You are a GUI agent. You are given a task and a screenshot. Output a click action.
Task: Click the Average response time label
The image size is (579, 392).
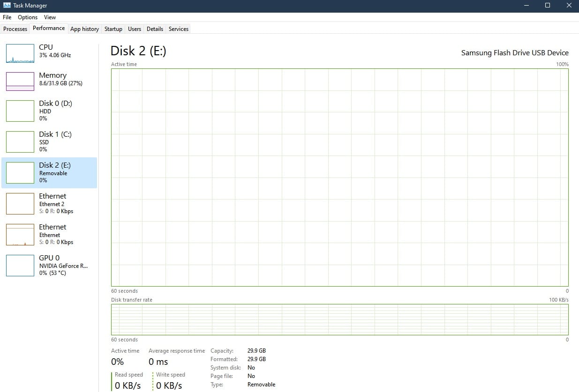point(177,351)
